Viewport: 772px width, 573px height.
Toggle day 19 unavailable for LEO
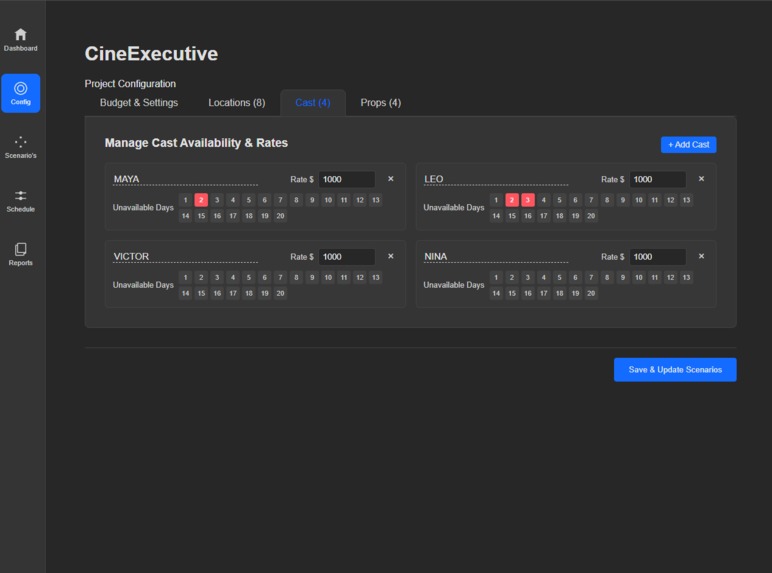click(575, 216)
